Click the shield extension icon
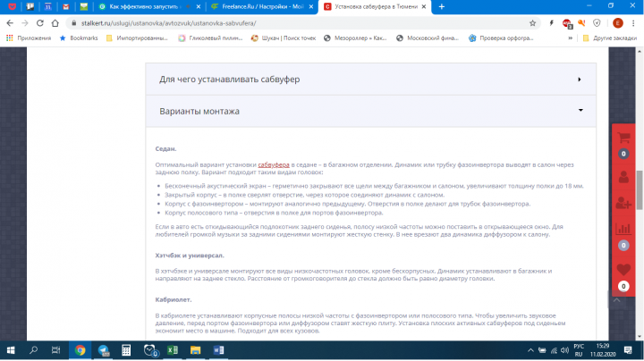The height and width of the screenshot is (361, 644). (x=597, y=23)
